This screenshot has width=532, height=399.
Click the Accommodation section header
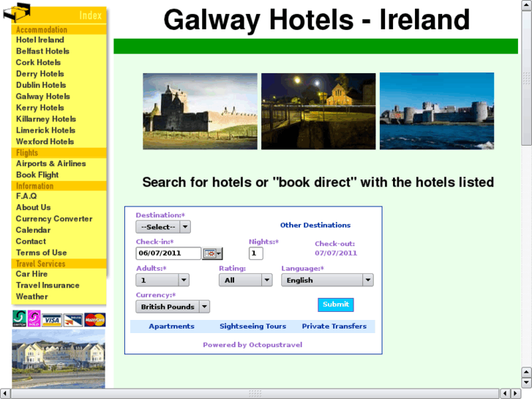tap(42, 29)
